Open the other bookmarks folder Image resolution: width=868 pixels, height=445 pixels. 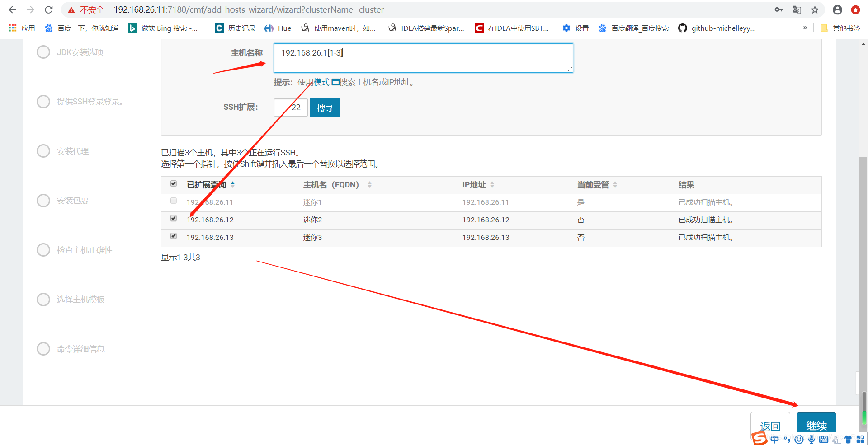[840, 28]
